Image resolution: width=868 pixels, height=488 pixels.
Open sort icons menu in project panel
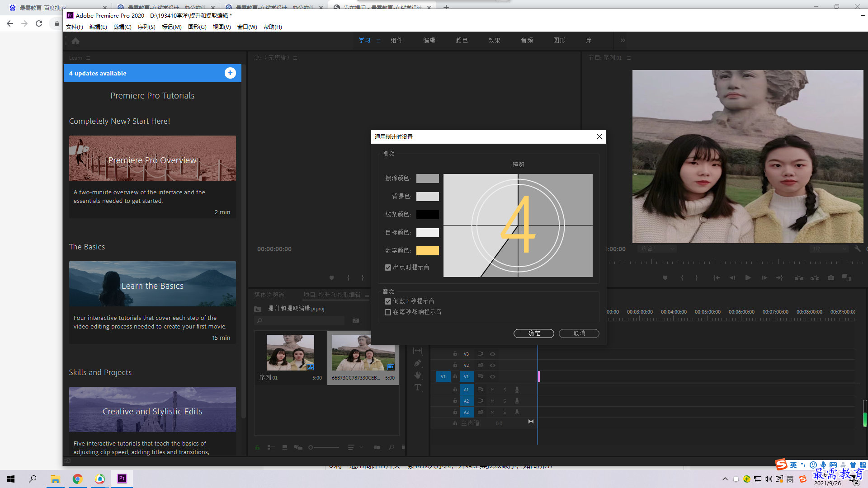pos(351,447)
